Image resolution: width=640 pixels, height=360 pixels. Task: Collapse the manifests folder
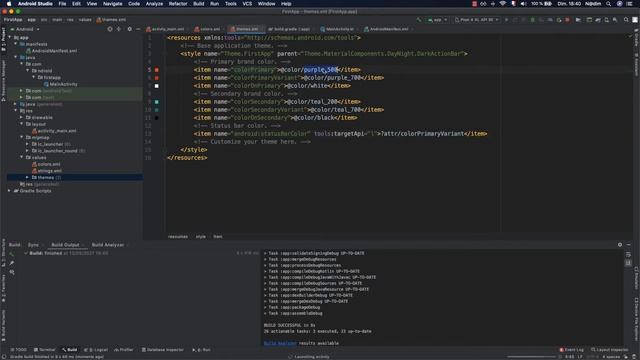click(16, 44)
